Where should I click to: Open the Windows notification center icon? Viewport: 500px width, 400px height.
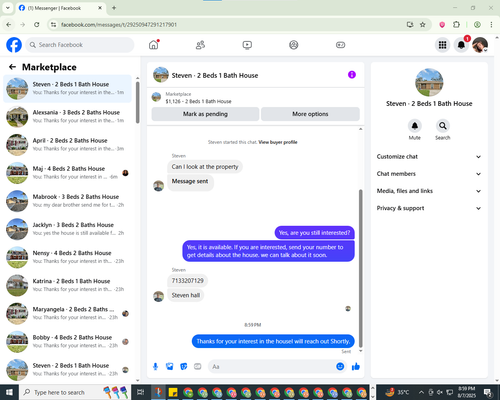pos(488,392)
